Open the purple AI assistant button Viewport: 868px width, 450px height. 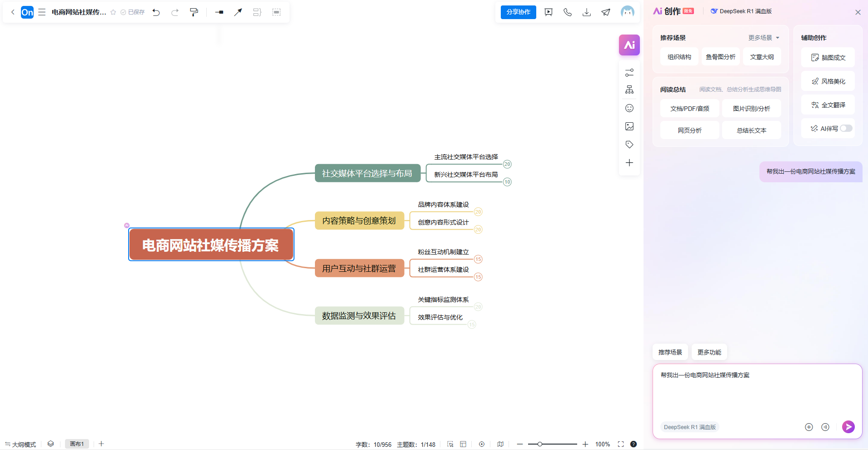pos(629,45)
